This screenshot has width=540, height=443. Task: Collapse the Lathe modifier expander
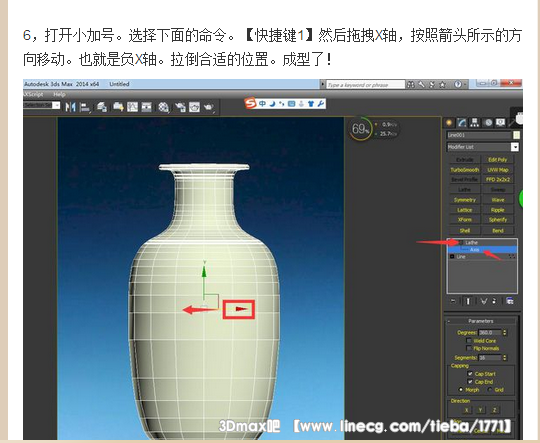(460, 243)
